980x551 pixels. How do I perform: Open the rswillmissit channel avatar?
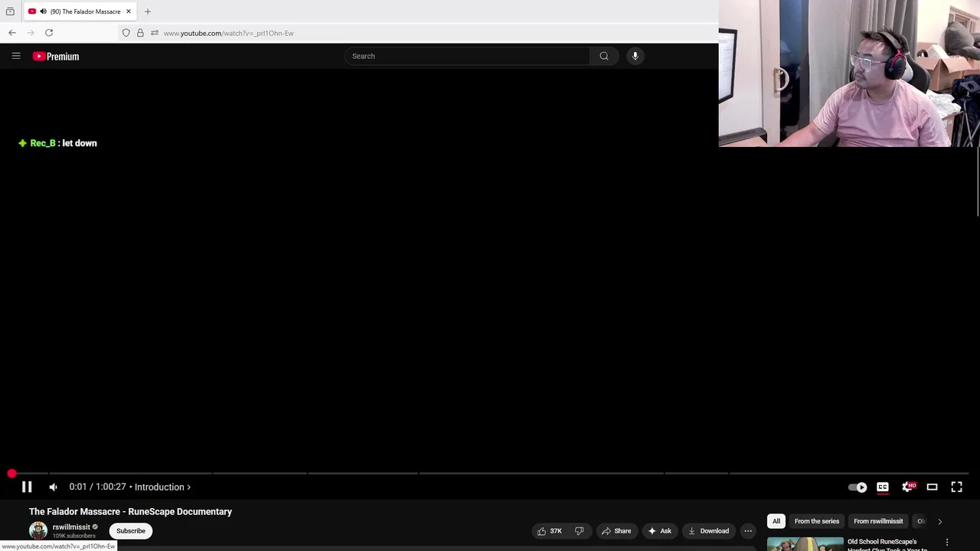coord(38,530)
